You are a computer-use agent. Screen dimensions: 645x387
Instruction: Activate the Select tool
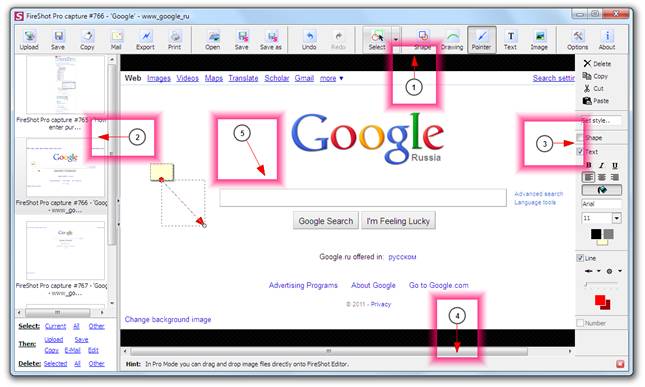pyautogui.click(x=377, y=40)
